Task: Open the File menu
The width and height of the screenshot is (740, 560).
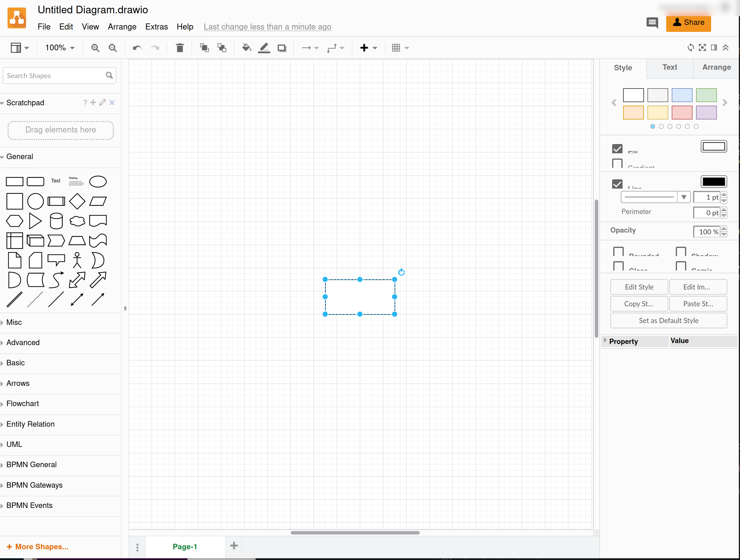Action: pos(44,27)
